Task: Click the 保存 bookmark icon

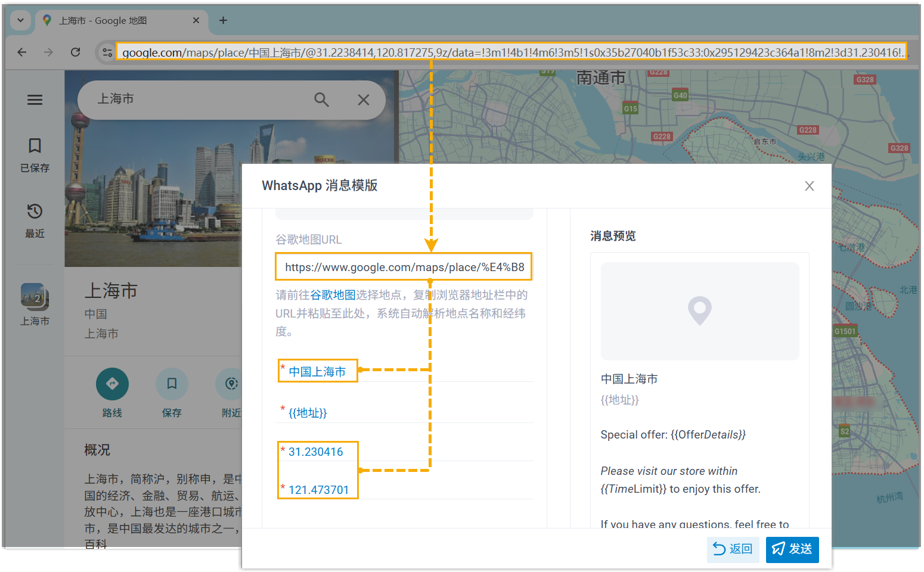Action: [x=172, y=384]
